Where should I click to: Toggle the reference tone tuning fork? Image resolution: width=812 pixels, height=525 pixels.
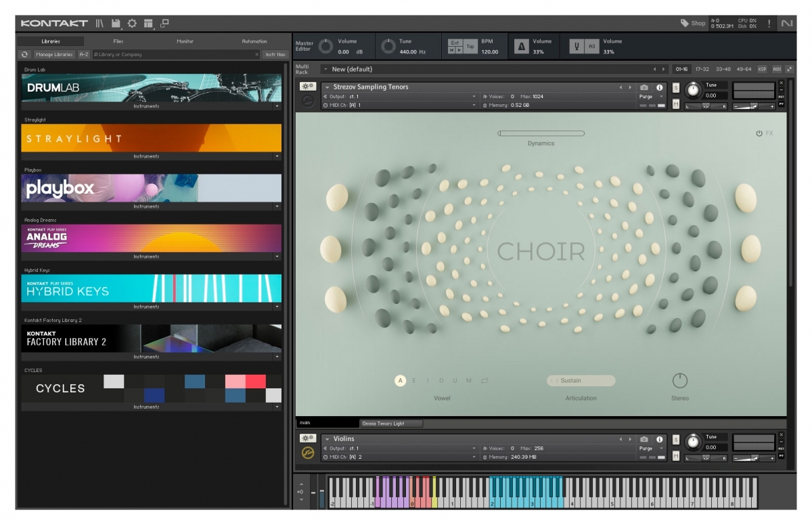point(578,46)
